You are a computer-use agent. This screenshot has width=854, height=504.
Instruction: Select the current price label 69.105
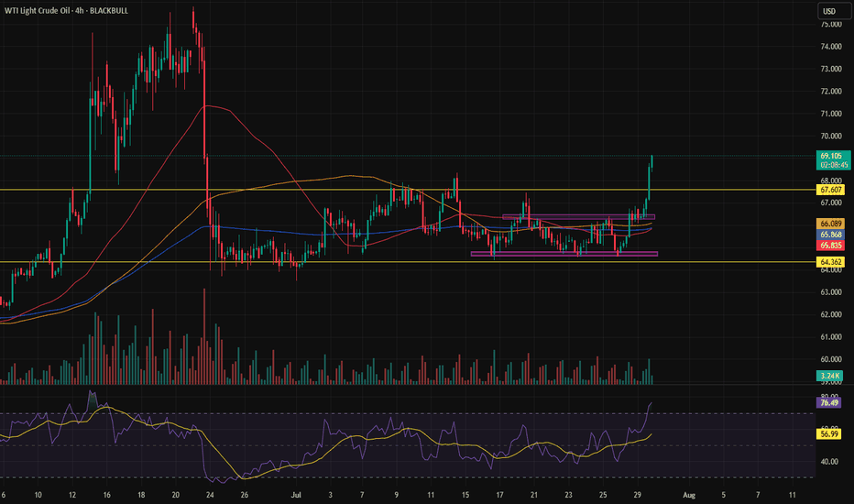[833, 156]
